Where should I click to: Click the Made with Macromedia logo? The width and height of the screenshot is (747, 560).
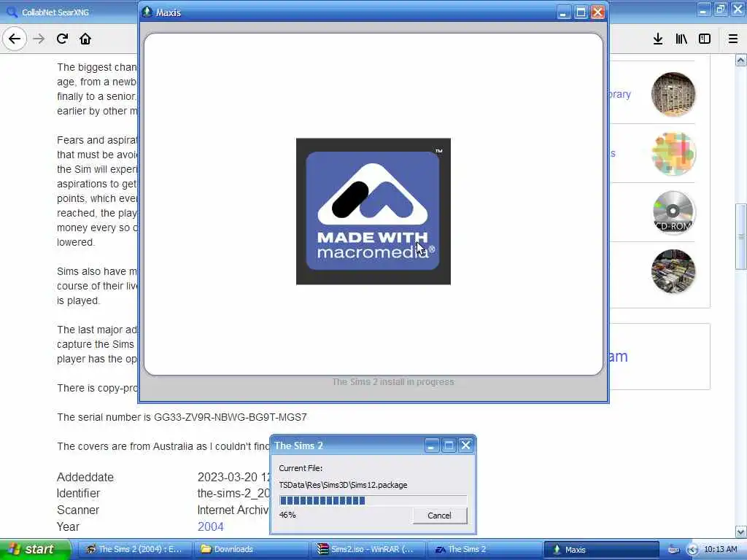373,211
